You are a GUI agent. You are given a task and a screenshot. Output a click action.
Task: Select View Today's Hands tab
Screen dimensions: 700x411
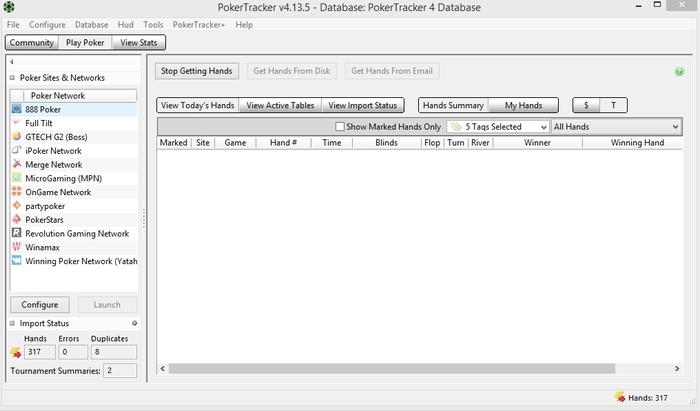click(x=198, y=105)
